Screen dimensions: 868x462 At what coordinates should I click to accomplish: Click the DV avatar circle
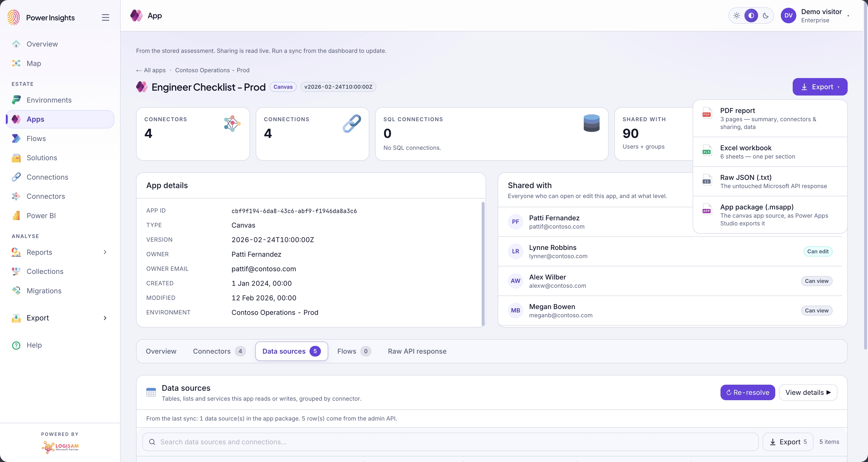pos(788,16)
